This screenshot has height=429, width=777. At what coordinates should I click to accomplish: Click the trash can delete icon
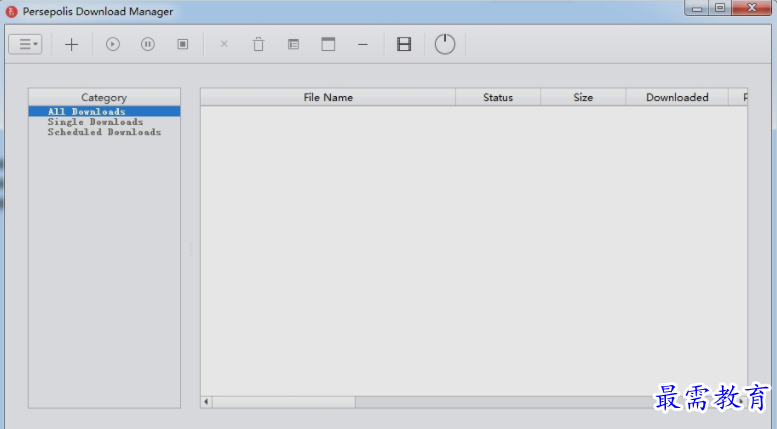[258, 44]
